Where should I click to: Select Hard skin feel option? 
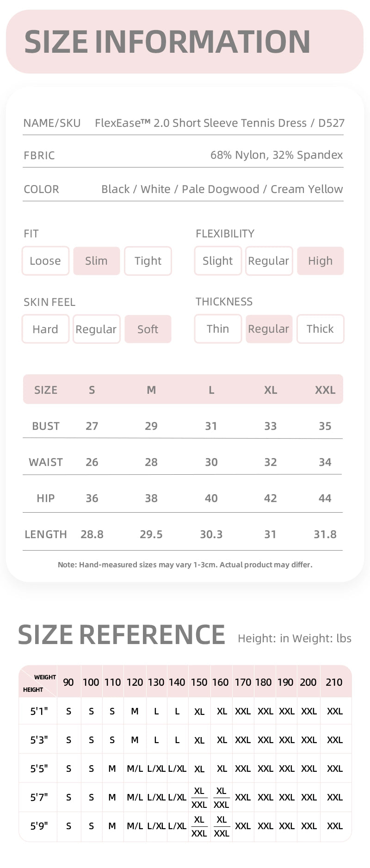coord(45,329)
